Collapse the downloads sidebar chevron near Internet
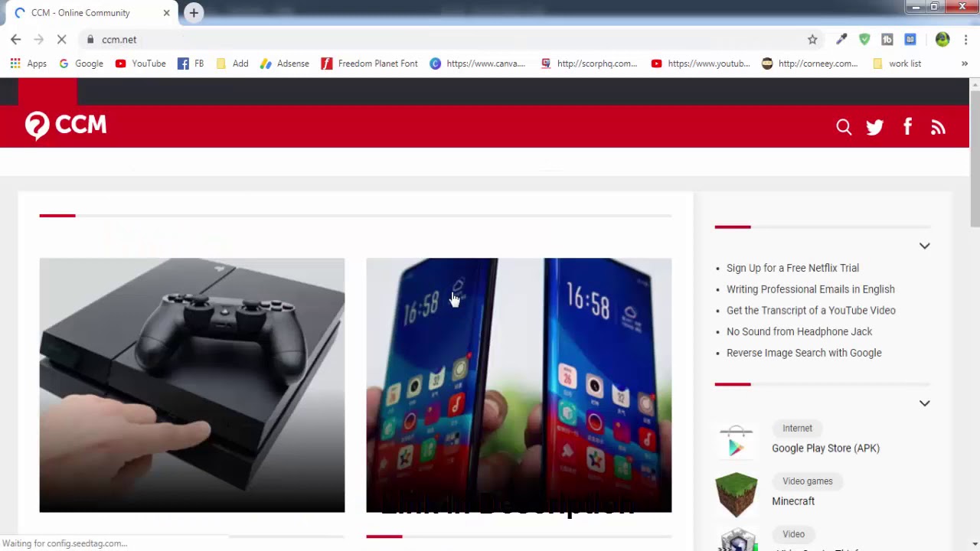980x551 pixels. pyautogui.click(x=924, y=403)
